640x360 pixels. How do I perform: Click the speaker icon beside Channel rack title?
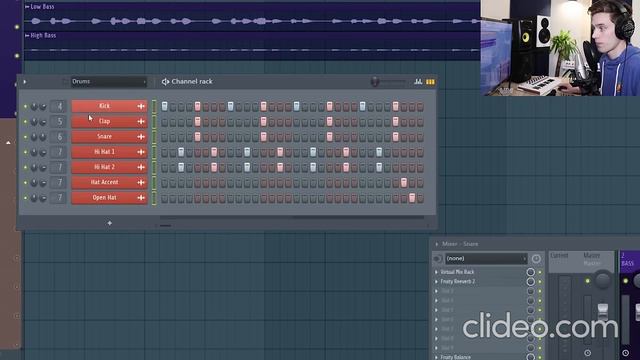(165, 82)
